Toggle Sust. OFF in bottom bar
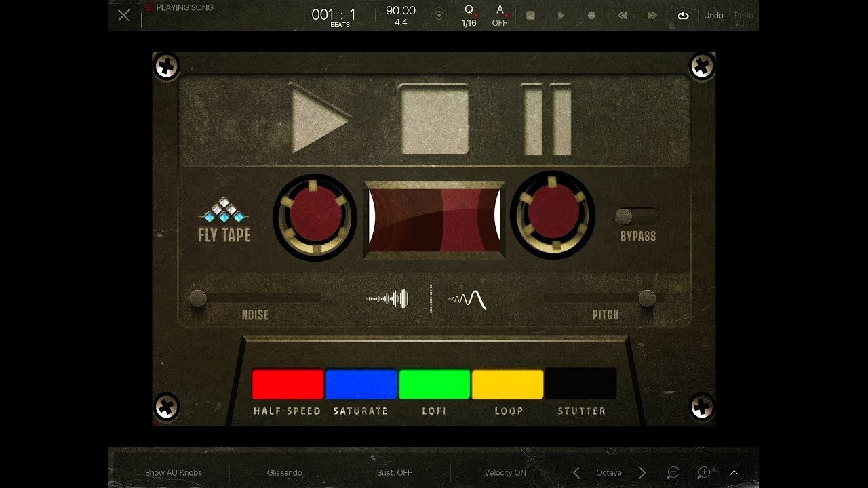Screen dimensions: 868x488 pyautogui.click(x=395, y=472)
